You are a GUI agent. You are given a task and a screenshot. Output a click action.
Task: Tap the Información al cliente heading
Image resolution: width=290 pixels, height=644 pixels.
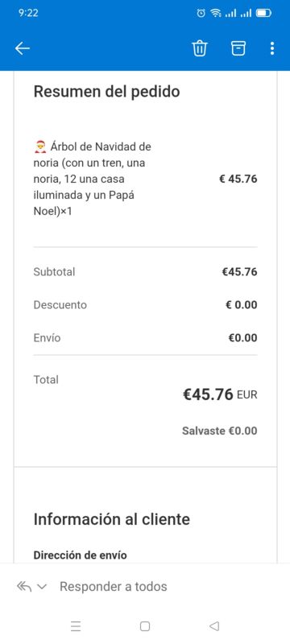(112, 519)
